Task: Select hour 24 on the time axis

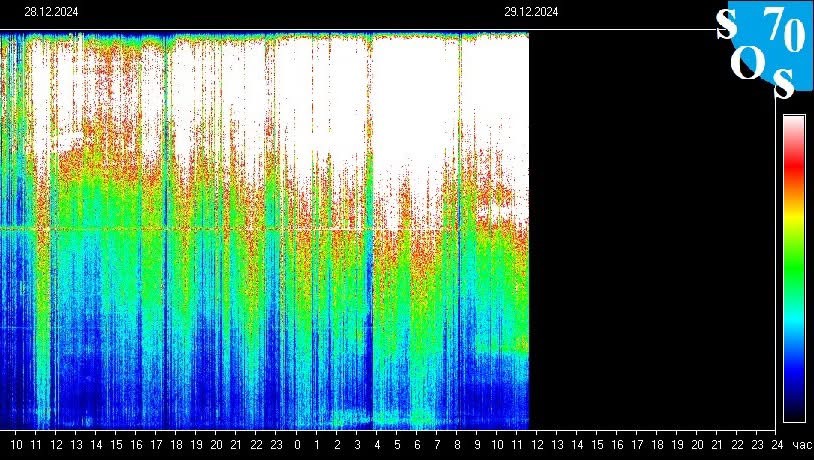Action: point(777,444)
